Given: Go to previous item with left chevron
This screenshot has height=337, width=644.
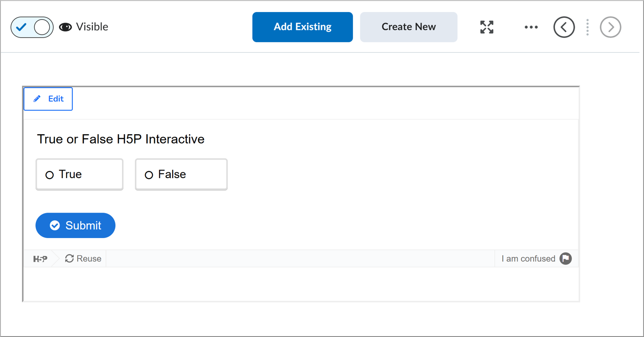Looking at the screenshot, I should (x=564, y=27).
